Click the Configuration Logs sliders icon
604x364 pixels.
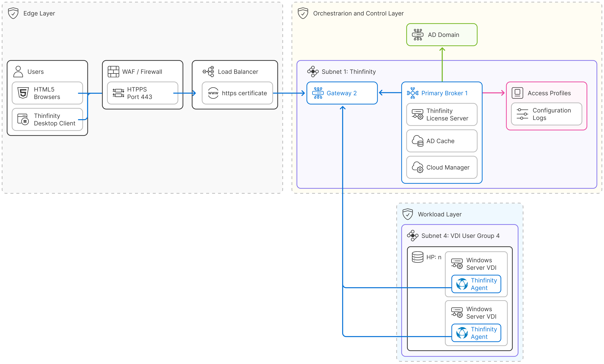click(522, 114)
